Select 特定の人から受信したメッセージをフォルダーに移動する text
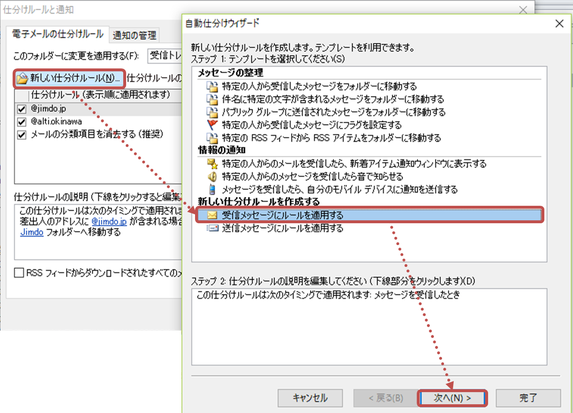 [319, 87]
